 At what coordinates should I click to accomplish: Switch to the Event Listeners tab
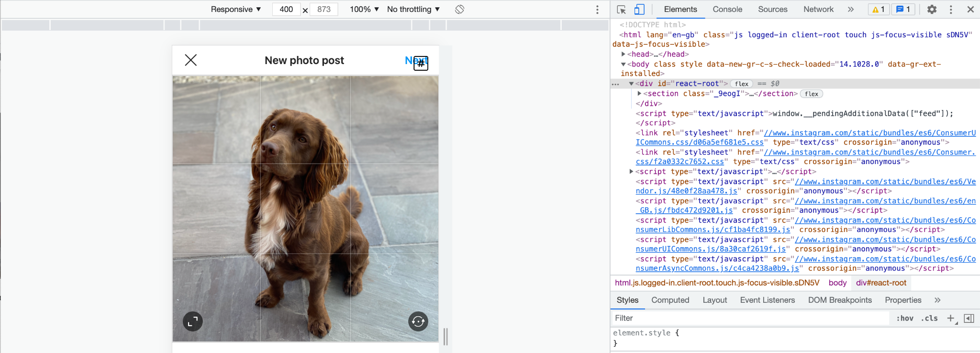pyautogui.click(x=767, y=300)
